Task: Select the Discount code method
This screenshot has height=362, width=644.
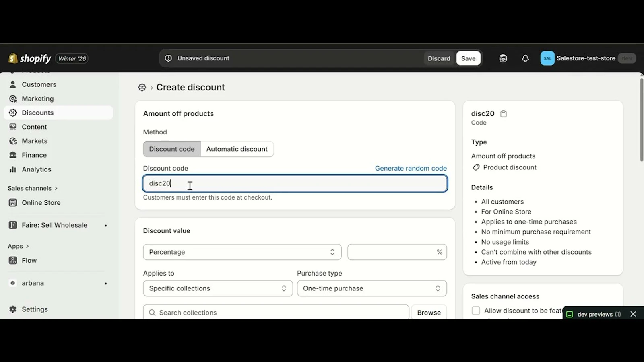Action: point(172,149)
